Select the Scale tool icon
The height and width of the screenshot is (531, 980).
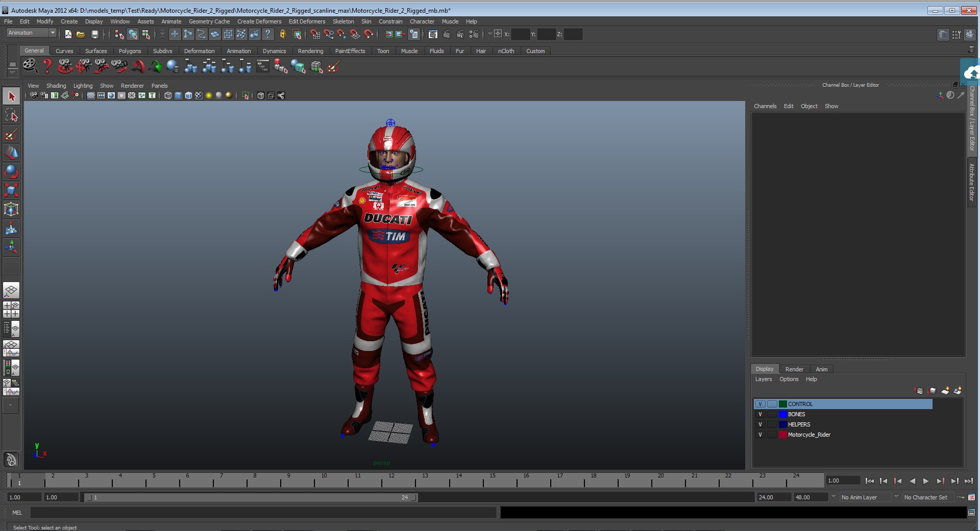click(x=11, y=190)
